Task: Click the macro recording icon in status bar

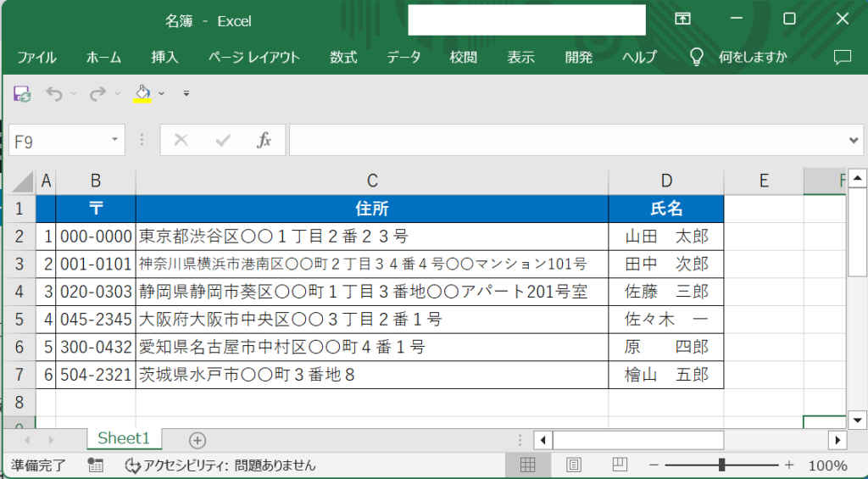Action: click(x=95, y=465)
